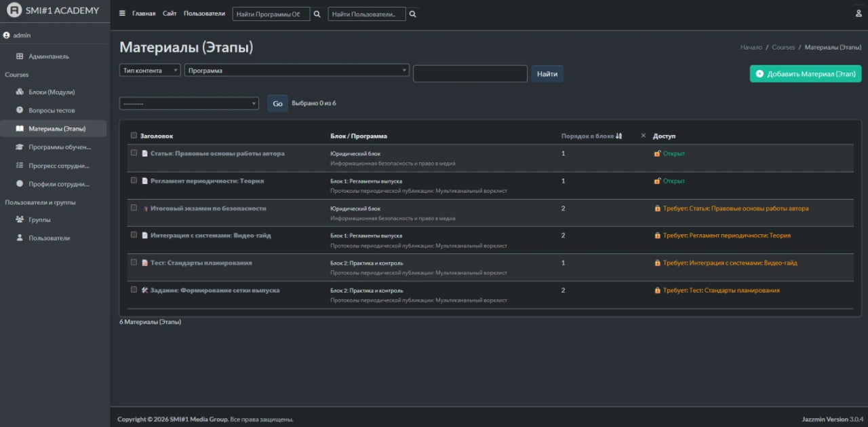Open Вопросы тестов in the sidebar
This screenshot has height=427, width=868.
[x=52, y=110]
